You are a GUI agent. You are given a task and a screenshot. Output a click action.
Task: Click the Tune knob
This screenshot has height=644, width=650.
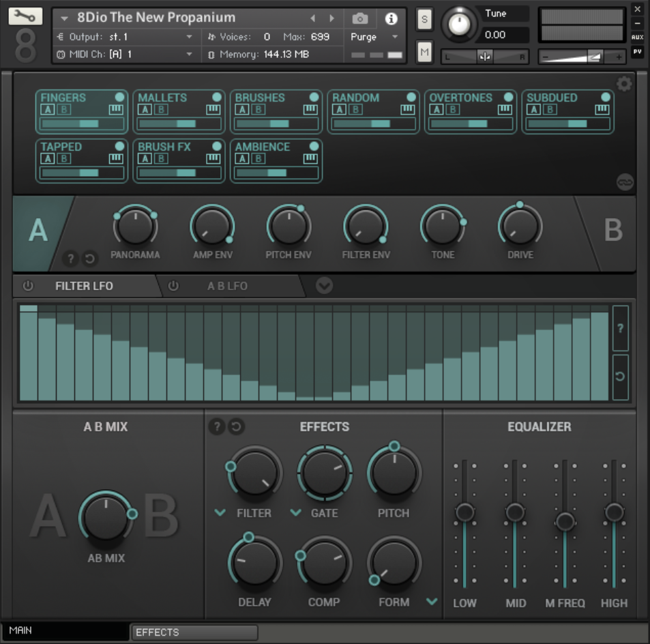(x=459, y=24)
